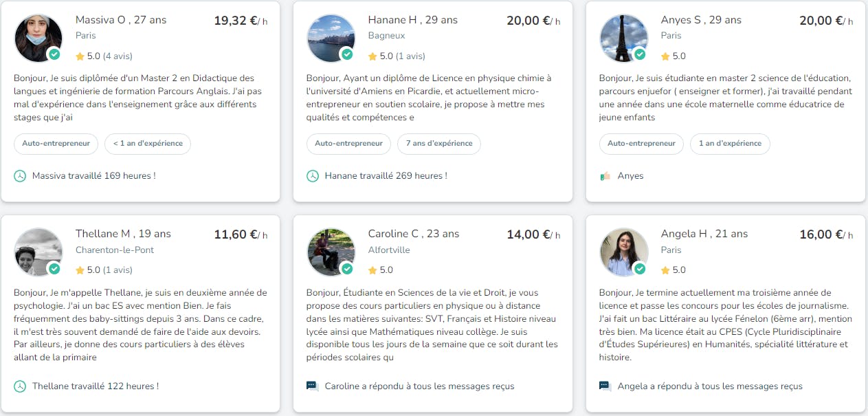868x416 pixels.
Task: Click the clock icon next to Hanane's hours
Action: pos(313,176)
